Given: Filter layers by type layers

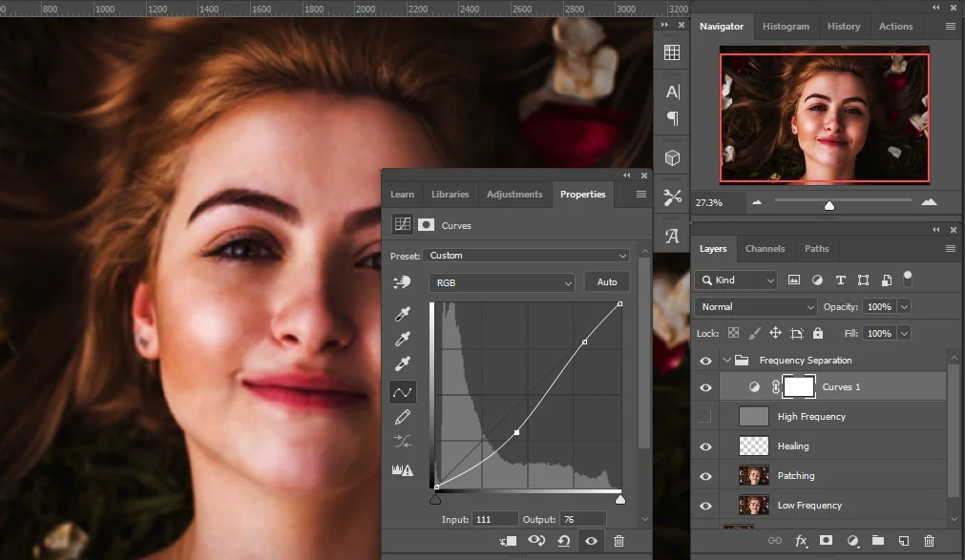Looking at the screenshot, I should coord(840,280).
